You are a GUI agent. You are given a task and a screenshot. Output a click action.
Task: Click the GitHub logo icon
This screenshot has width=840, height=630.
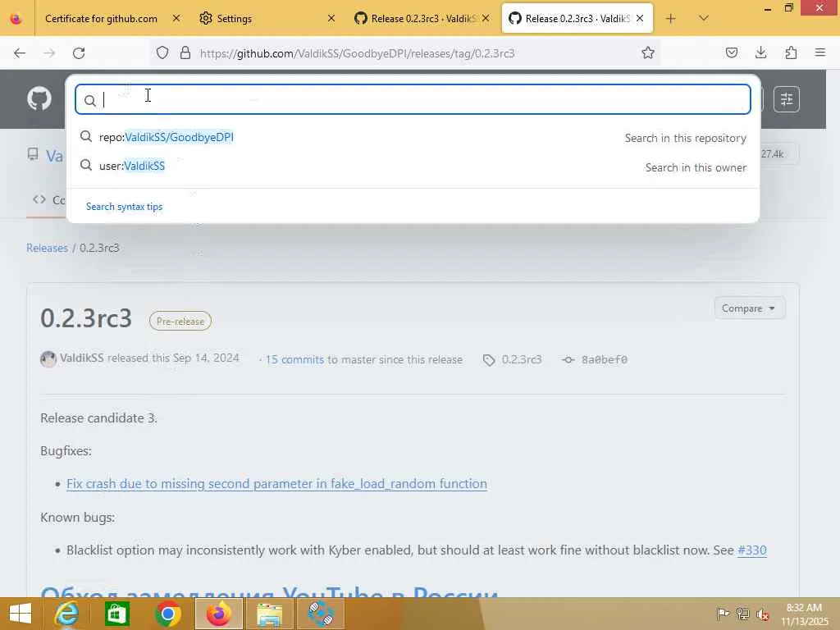point(39,98)
